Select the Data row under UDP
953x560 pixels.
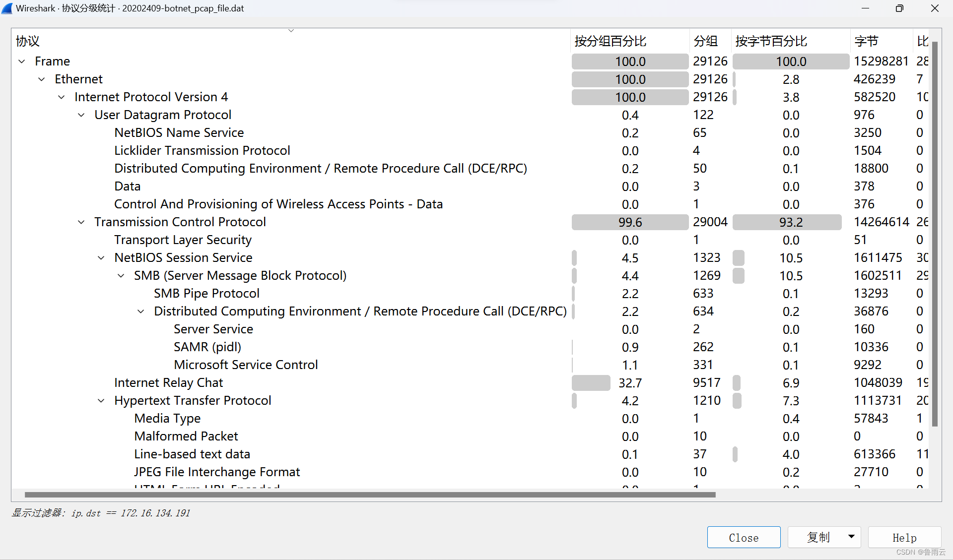pos(470,187)
